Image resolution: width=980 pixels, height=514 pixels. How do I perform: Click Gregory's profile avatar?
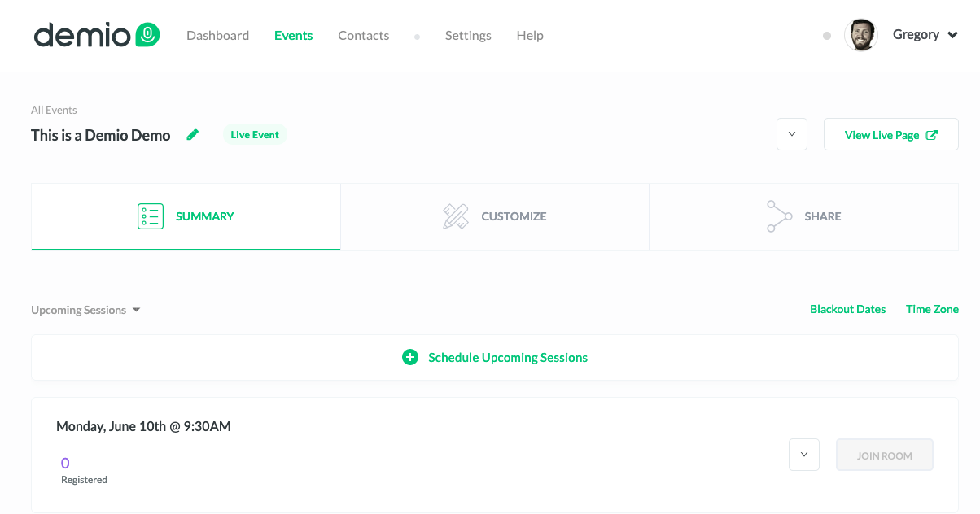(x=861, y=35)
